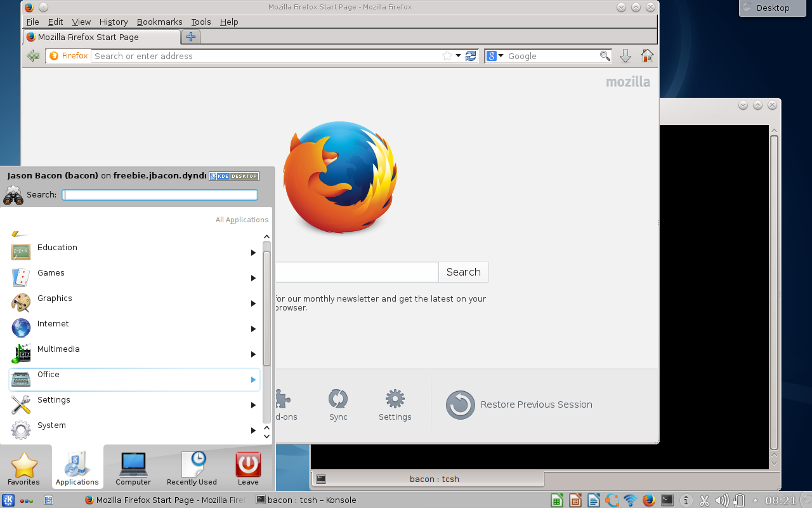Click the Konsole window vertical scrollbar

click(774, 292)
